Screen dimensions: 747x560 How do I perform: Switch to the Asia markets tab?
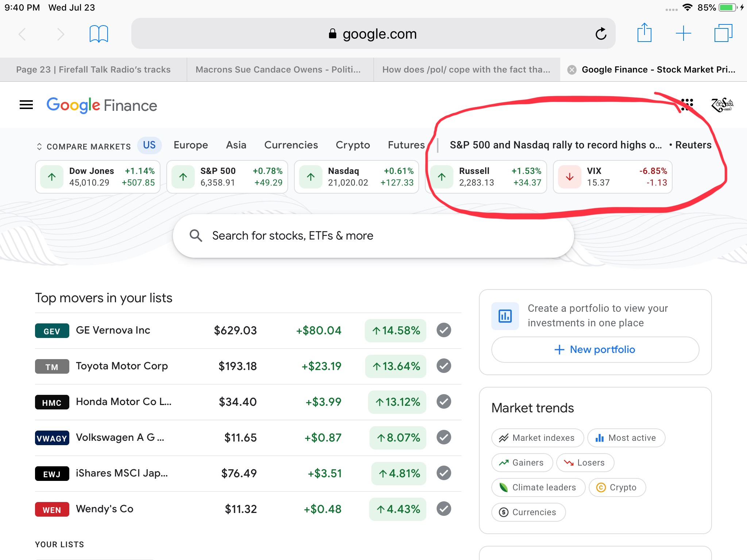coord(236,145)
